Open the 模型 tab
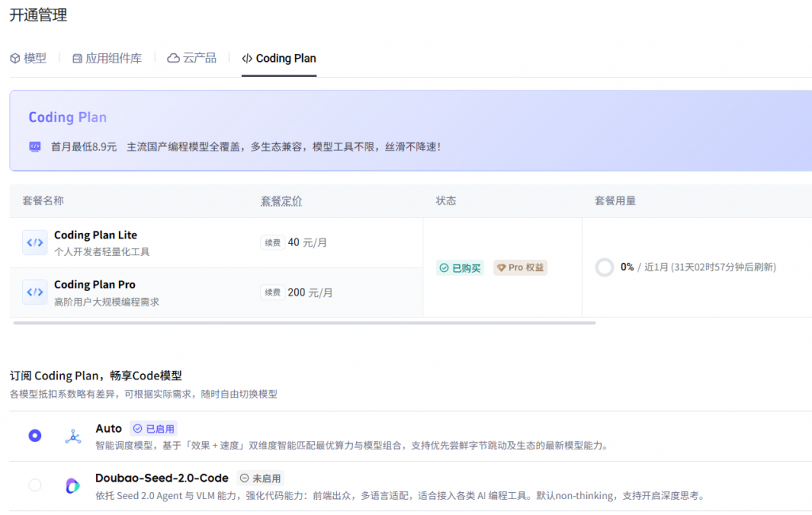The image size is (812, 515). pos(29,58)
